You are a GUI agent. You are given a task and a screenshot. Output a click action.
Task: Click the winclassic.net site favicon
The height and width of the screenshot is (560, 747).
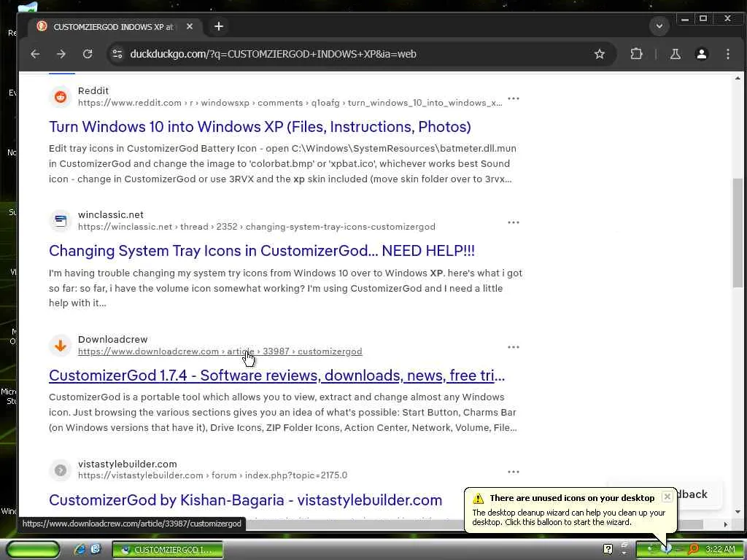pyautogui.click(x=61, y=220)
